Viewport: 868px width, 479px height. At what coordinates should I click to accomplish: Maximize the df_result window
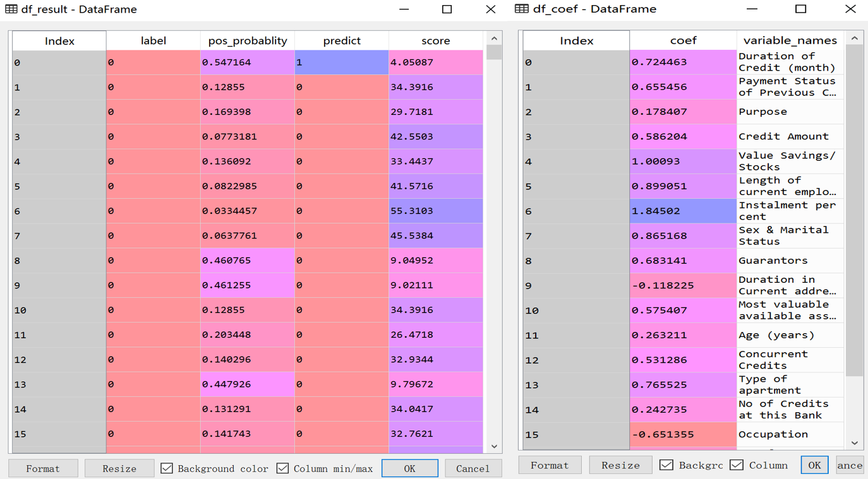tap(447, 9)
